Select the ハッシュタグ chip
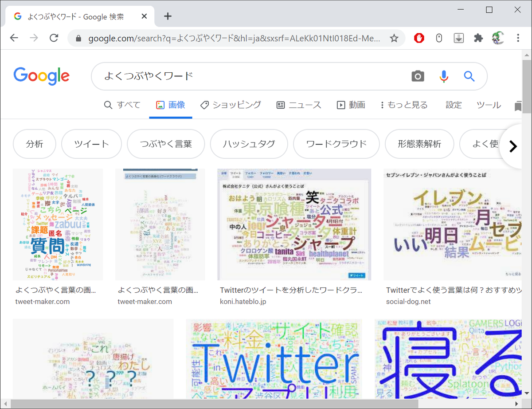The width and height of the screenshot is (532, 409). [x=249, y=144]
